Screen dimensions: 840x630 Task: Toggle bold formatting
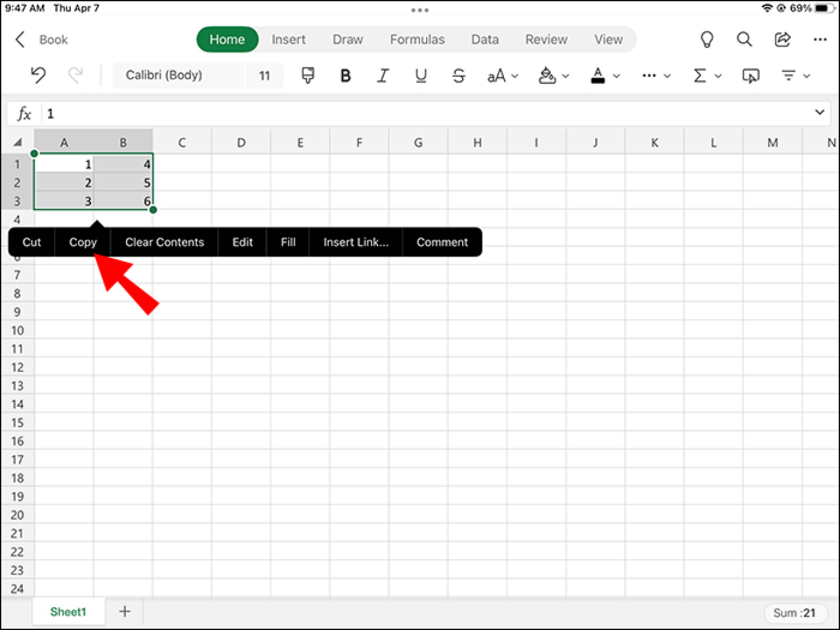(x=345, y=75)
